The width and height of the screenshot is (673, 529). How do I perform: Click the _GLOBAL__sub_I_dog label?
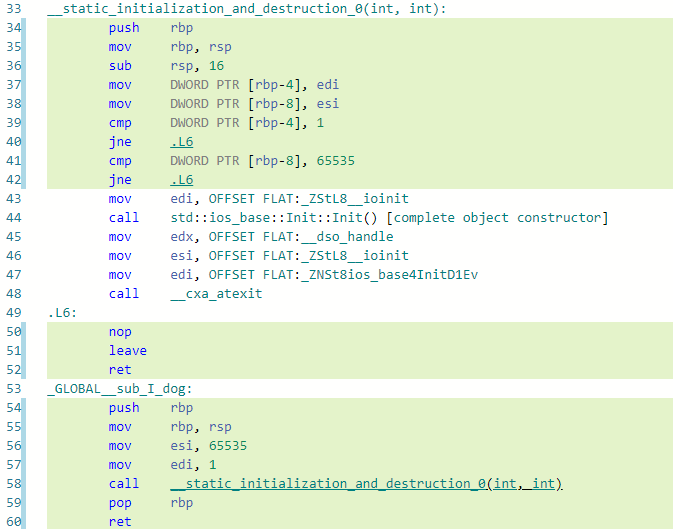(x=119, y=389)
